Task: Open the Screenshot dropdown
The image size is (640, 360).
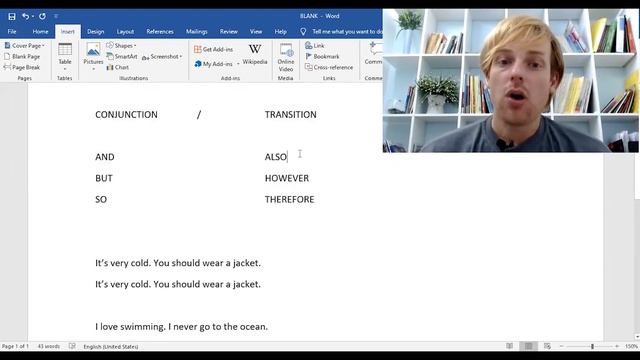Action: (162, 57)
